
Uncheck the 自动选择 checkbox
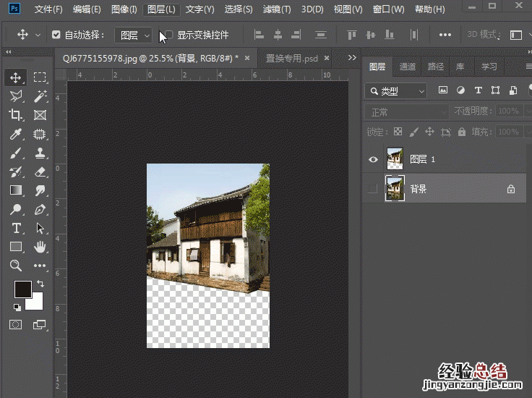point(56,35)
